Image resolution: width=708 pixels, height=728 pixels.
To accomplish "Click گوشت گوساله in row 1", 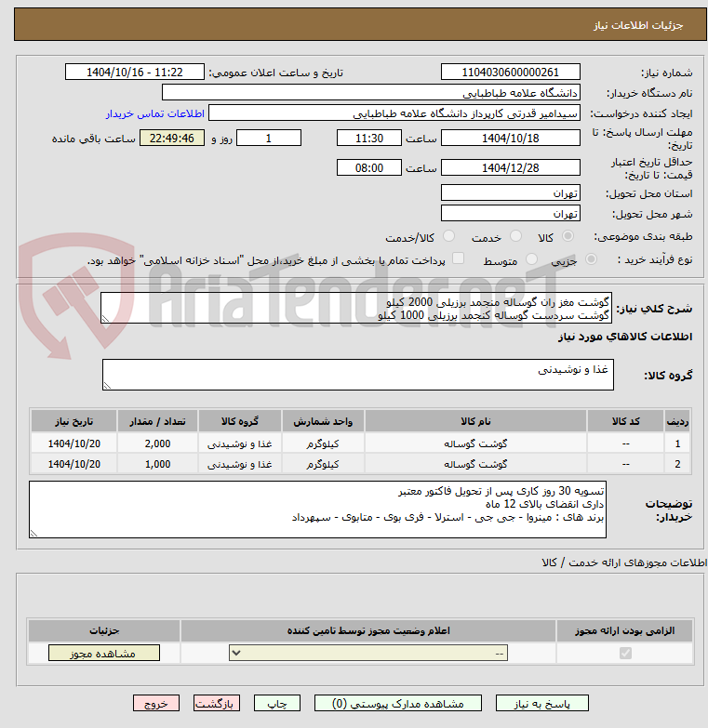I will [475, 443].
